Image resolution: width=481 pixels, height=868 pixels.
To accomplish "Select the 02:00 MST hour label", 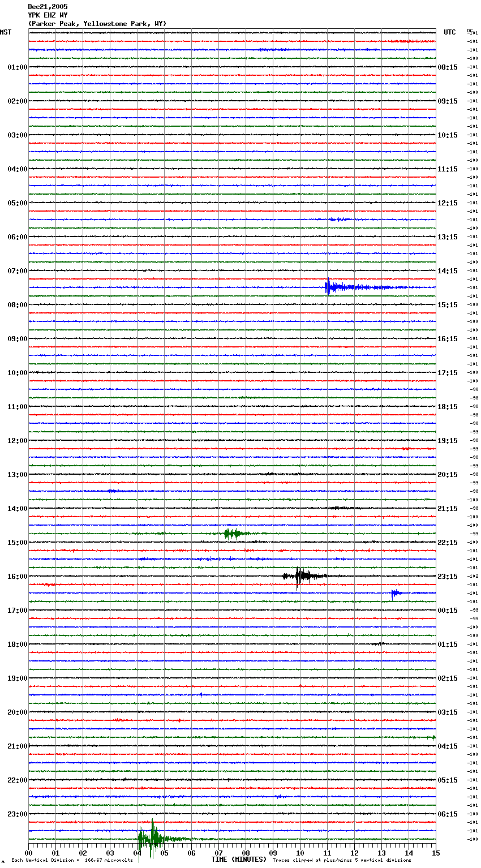I will 18,101.
